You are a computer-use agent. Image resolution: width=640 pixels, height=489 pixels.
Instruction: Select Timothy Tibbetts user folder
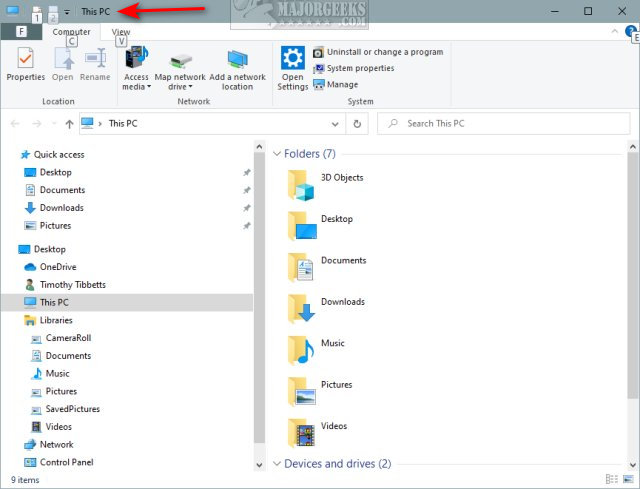tap(73, 285)
